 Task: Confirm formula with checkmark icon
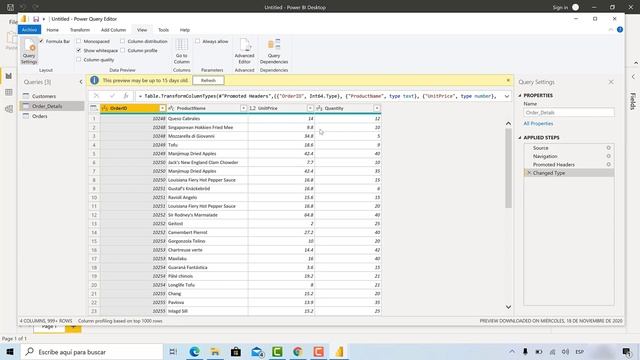[x=112, y=96]
